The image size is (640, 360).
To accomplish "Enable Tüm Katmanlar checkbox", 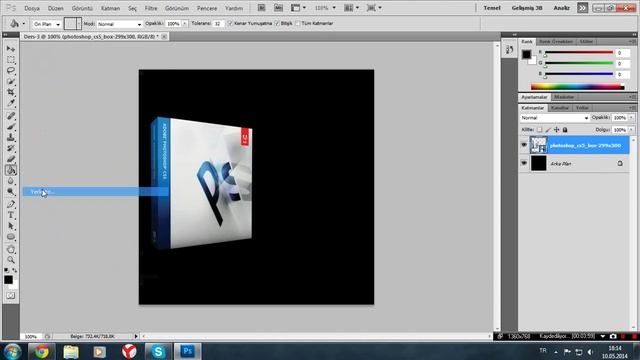I will pos(298,24).
